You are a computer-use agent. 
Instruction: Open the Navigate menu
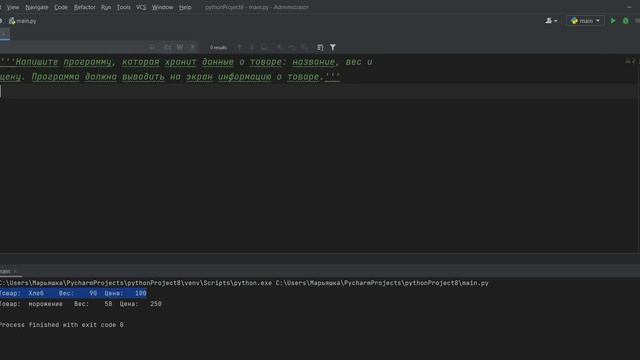coord(37,7)
